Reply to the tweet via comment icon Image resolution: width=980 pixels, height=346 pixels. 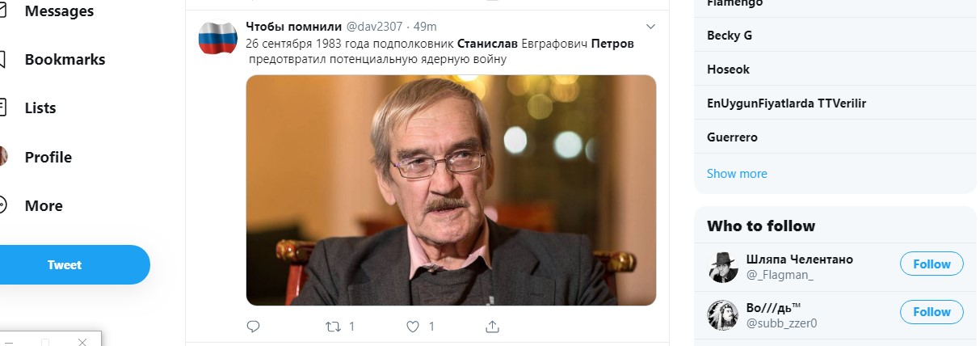click(253, 327)
